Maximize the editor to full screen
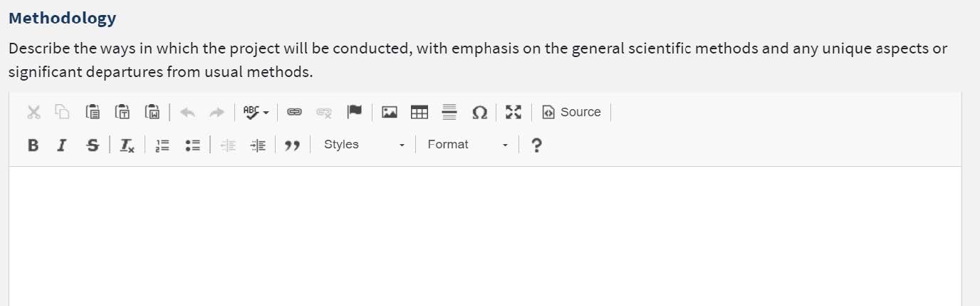980x306 pixels. click(514, 112)
